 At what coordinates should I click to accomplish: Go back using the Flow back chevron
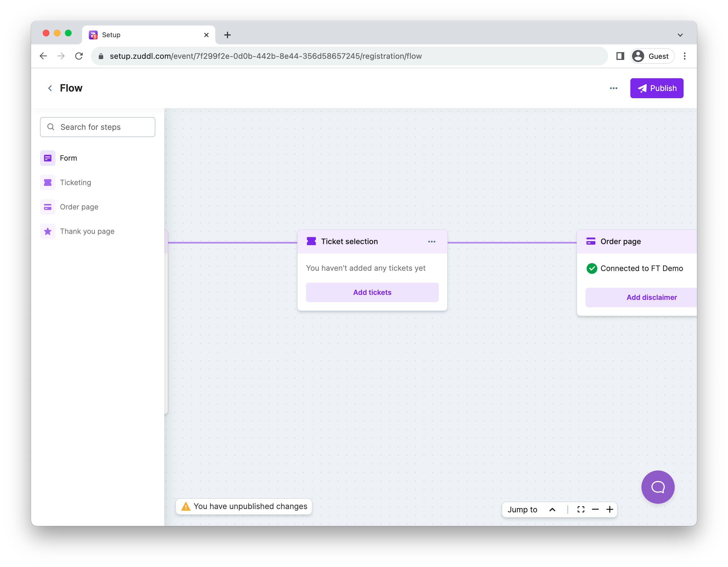[x=50, y=88]
